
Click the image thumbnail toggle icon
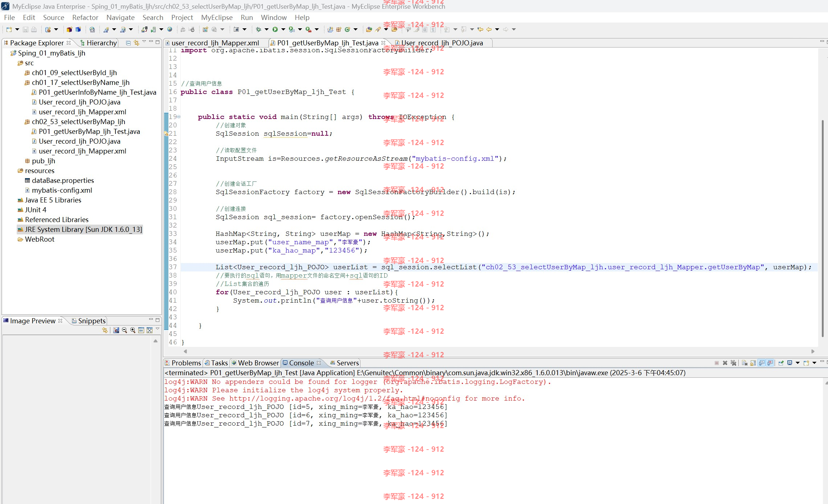point(116,330)
